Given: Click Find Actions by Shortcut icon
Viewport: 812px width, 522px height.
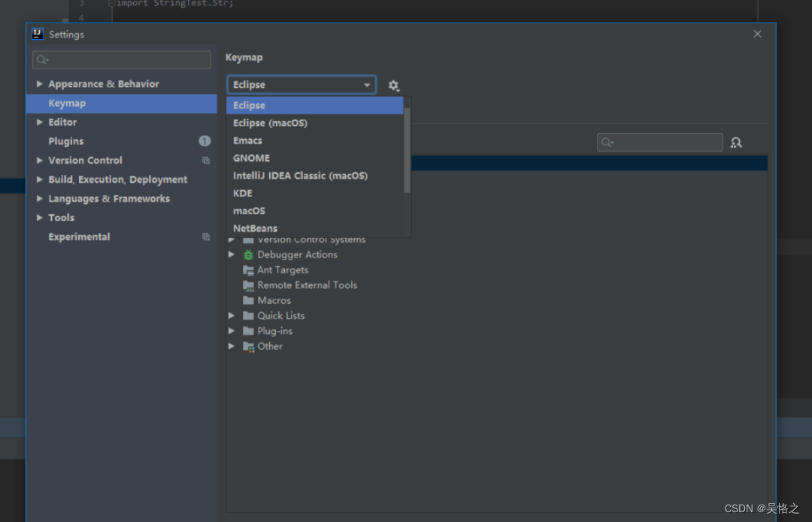Looking at the screenshot, I should pyautogui.click(x=736, y=142).
